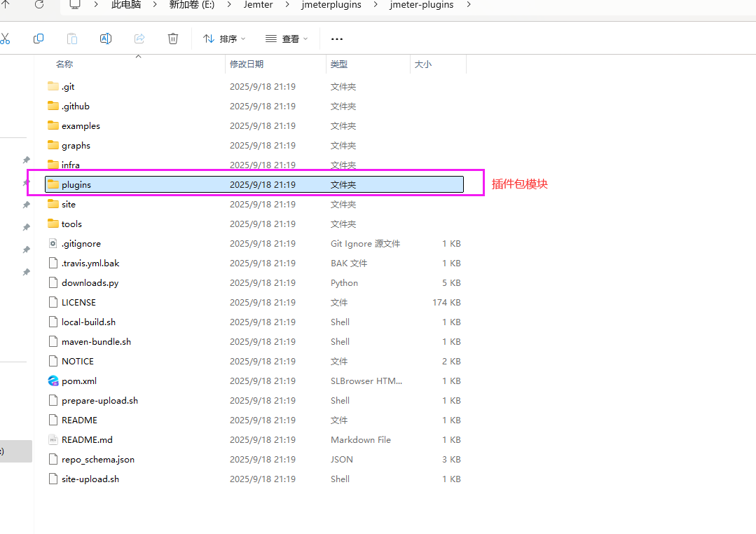The image size is (756, 534).
Task: Select the NOTICE file name
Action: pos(78,362)
